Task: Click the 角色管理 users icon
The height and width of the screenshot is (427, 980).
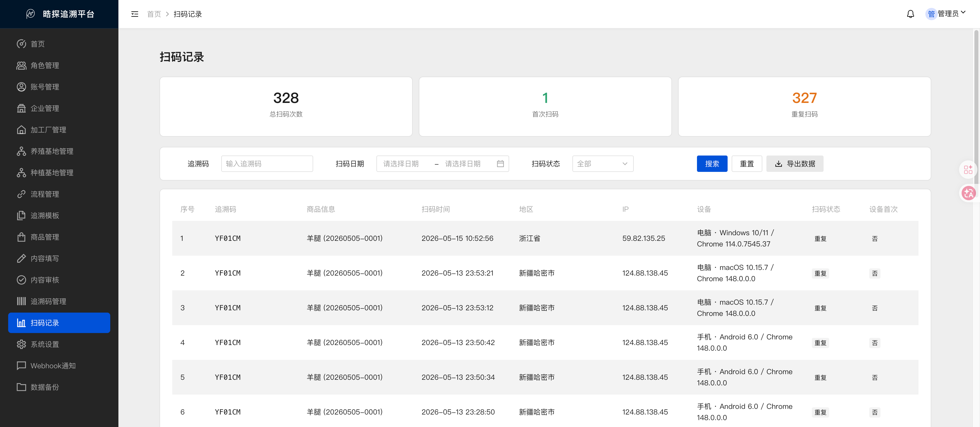Action: (x=21, y=65)
